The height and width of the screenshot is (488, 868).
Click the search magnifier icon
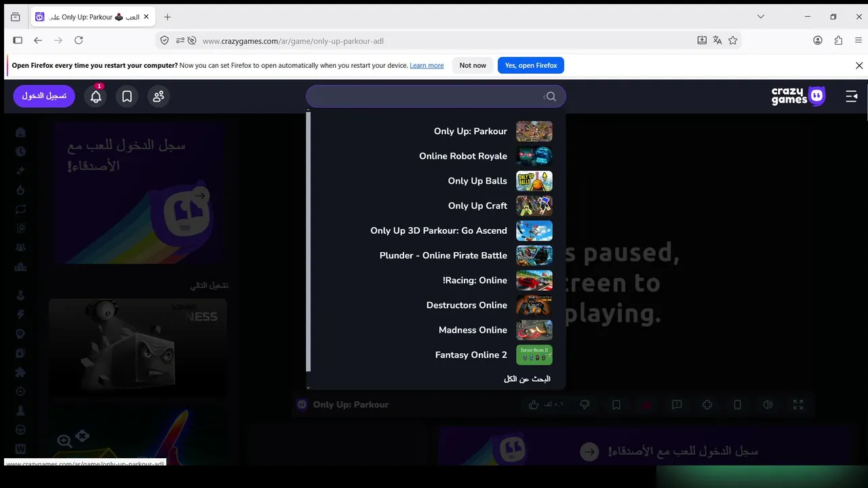click(x=551, y=96)
